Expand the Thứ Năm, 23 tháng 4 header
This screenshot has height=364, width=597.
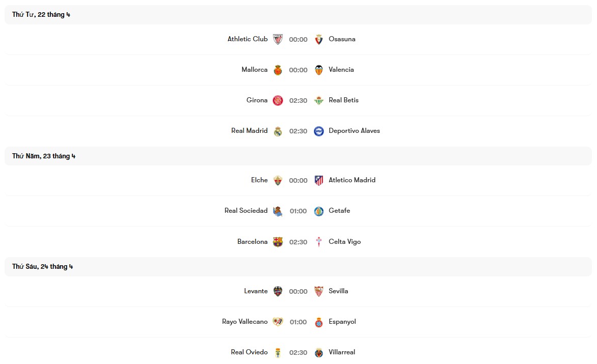43,156
